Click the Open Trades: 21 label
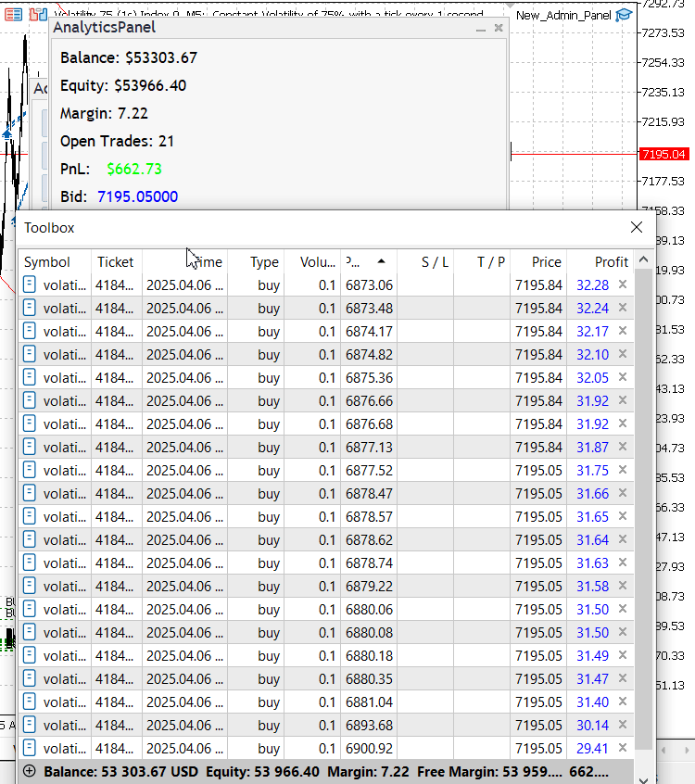Screen dimensions: 695x784 pyautogui.click(x=117, y=142)
